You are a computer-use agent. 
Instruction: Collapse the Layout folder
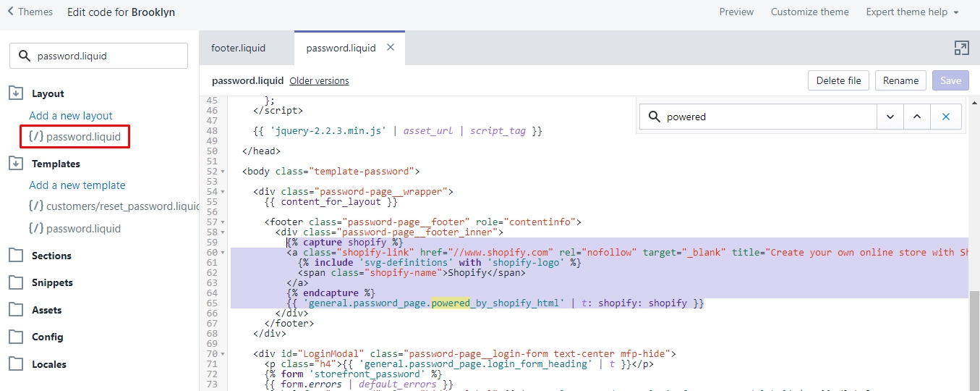click(x=16, y=93)
